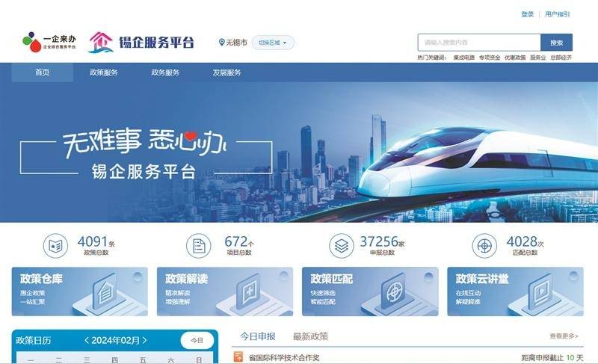The width and height of the screenshot is (598, 364).
Task: Click the orange icon beside 省国际科学技术合作奖
Action: tap(238, 357)
